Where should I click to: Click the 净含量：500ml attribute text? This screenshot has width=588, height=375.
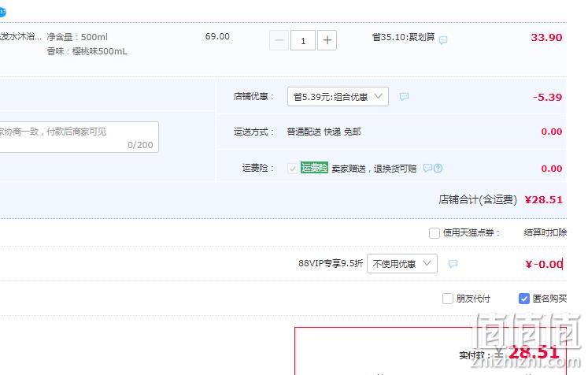tap(77, 37)
